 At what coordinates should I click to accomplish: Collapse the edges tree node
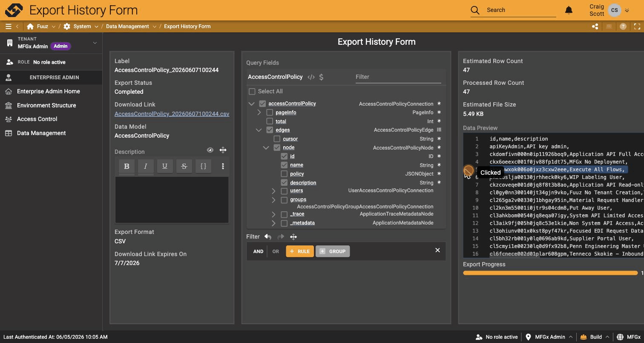[x=259, y=130]
